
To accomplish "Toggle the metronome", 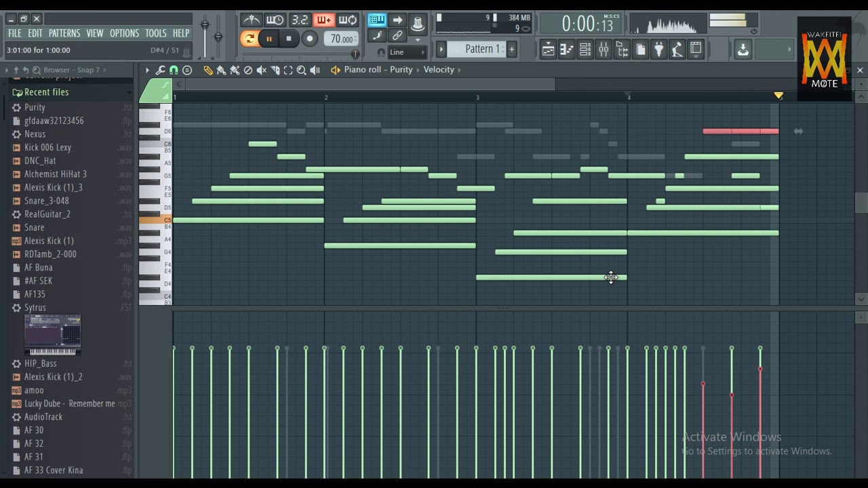I will coord(251,20).
